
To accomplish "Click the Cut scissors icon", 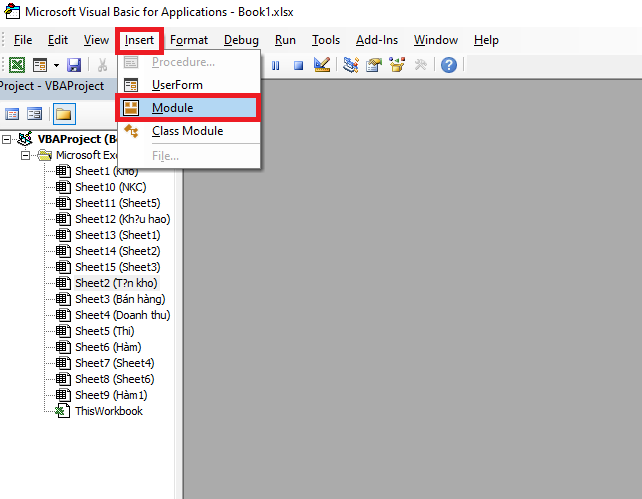I will (102, 65).
